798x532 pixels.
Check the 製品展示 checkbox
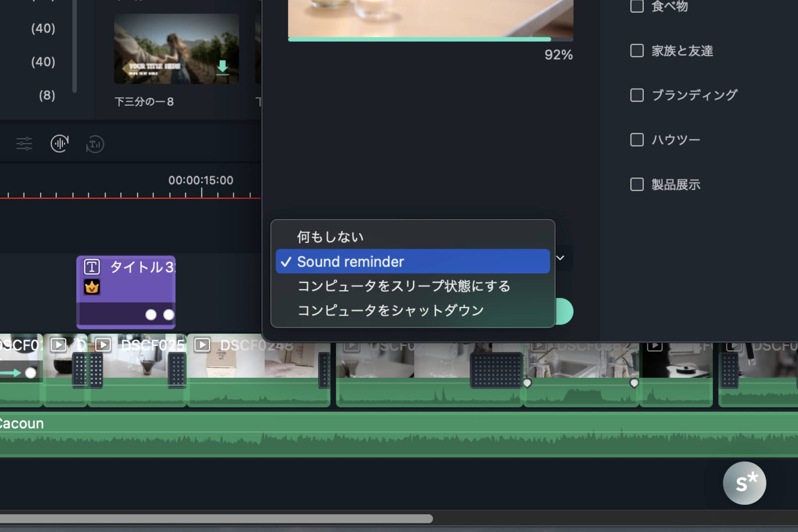pyautogui.click(x=637, y=184)
